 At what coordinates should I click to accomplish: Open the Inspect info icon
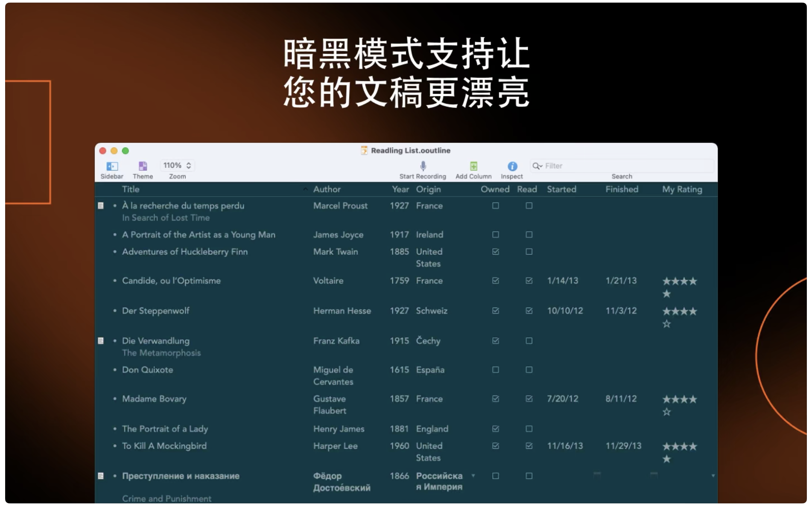pyautogui.click(x=512, y=166)
